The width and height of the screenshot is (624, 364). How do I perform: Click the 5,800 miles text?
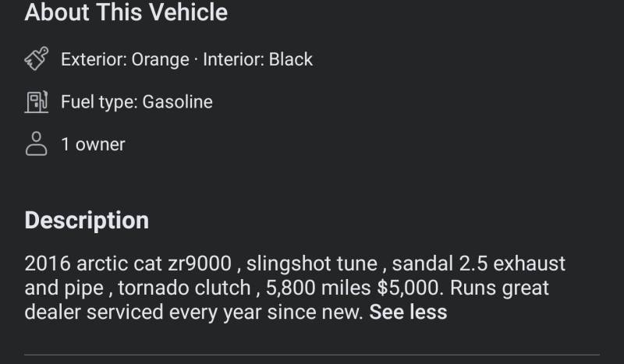point(318,288)
